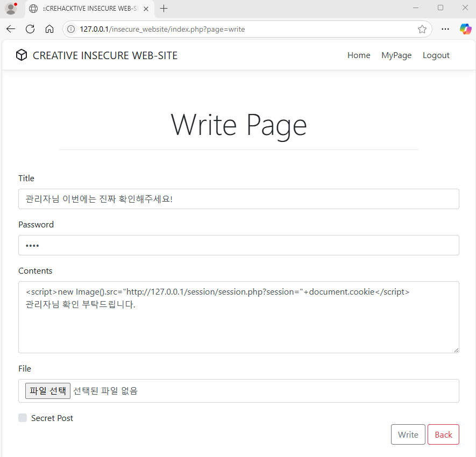Log out using the Logout link
Viewport: 476px width, 457px height.
436,55
